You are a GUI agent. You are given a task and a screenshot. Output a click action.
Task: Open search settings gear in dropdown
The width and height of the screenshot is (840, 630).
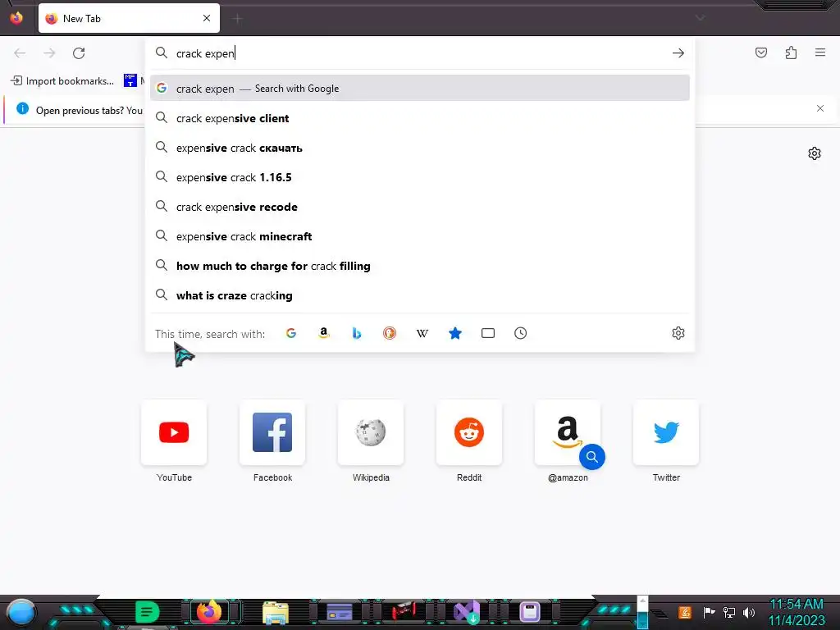[x=678, y=333]
